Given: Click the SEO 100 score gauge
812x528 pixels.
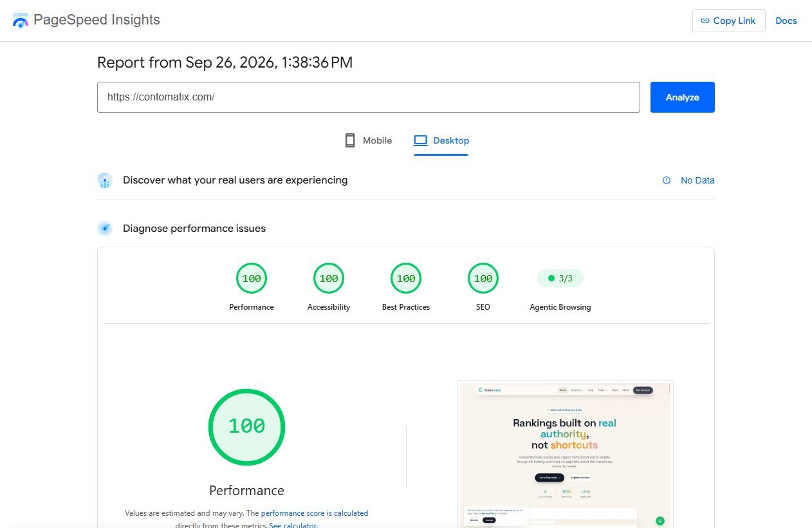Looking at the screenshot, I should [483, 279].
